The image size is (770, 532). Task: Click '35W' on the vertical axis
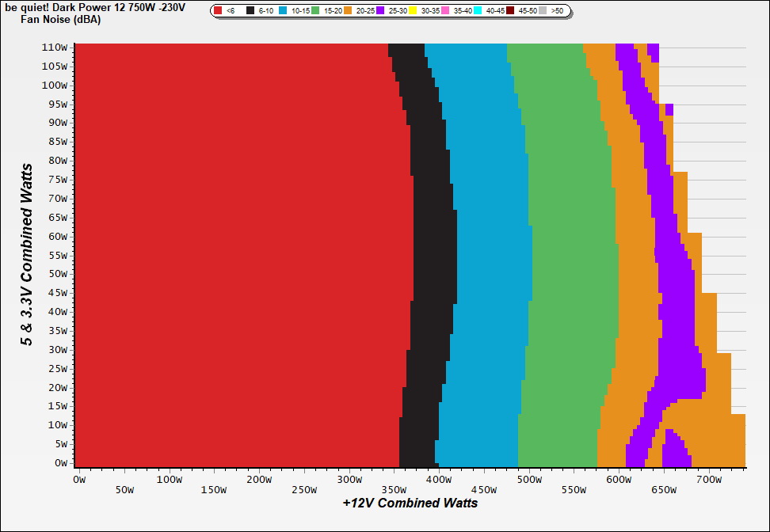point(58,331)
